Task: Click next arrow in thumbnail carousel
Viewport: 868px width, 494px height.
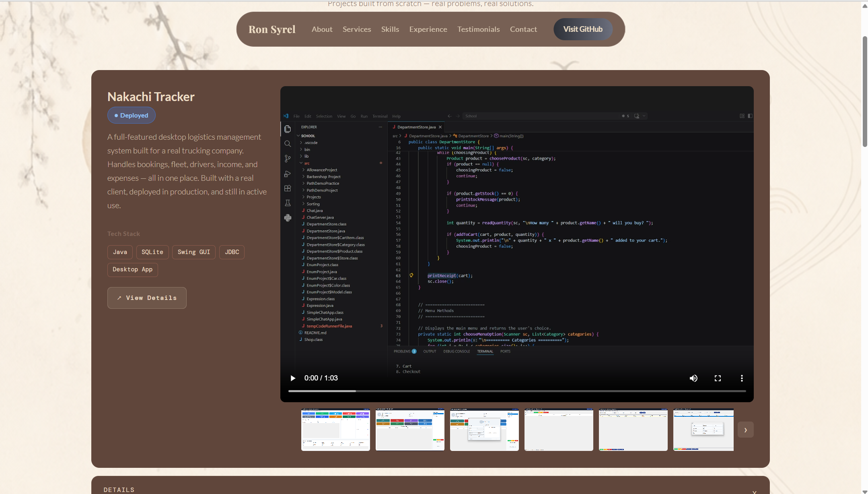Action: click(x=745, y=430)
